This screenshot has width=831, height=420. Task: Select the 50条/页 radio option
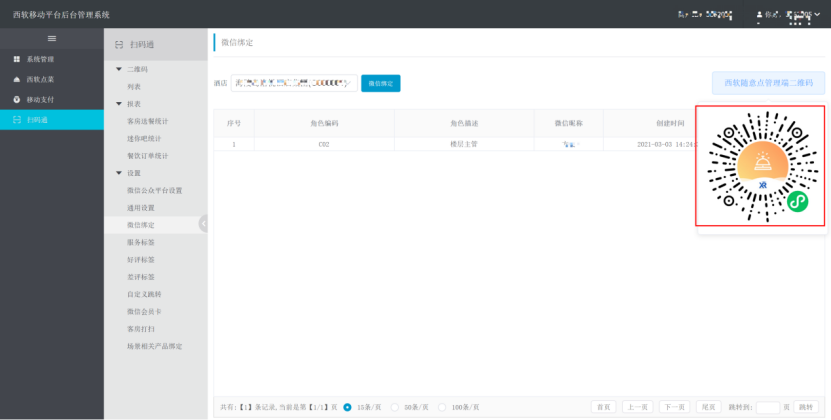395,407
